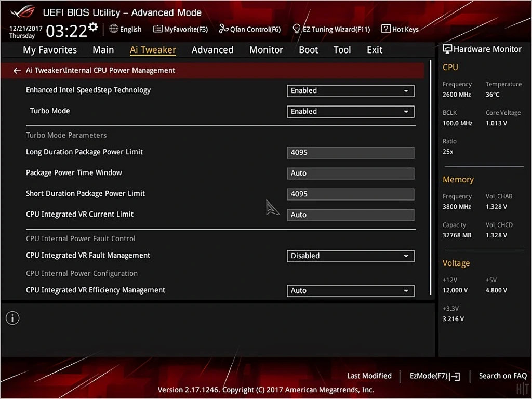Viewport: 532px width, 399px height.
Task: Select Enhanced Intel SpeedStep Technology label
Action: coord(88,90)
